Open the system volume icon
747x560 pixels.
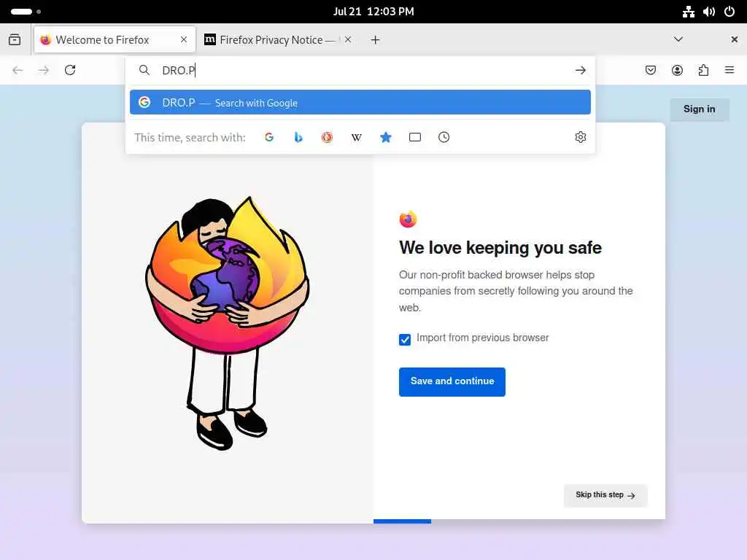[708, 12]
